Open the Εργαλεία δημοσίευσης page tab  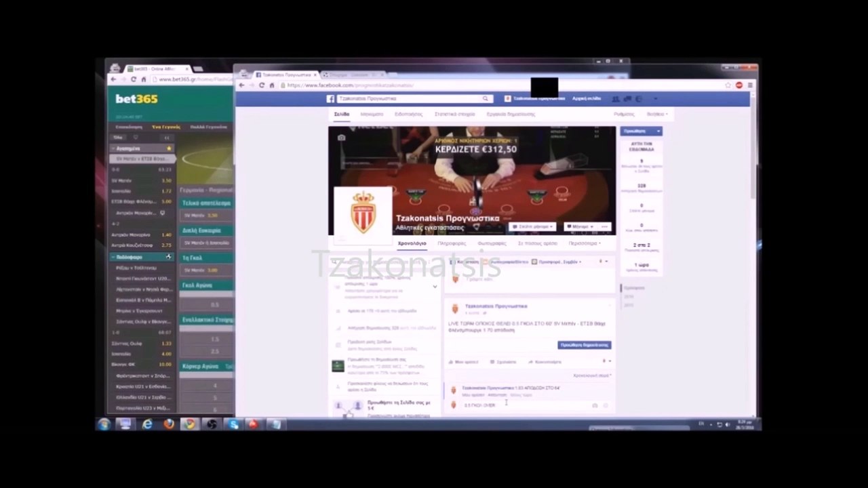point(511,115)
